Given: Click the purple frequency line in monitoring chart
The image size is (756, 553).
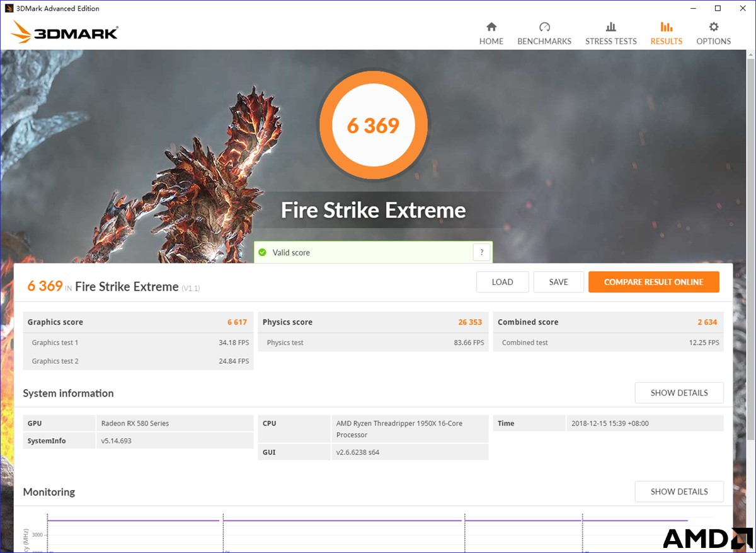Looking at the screenshot, I should click(x=367, y=521).
